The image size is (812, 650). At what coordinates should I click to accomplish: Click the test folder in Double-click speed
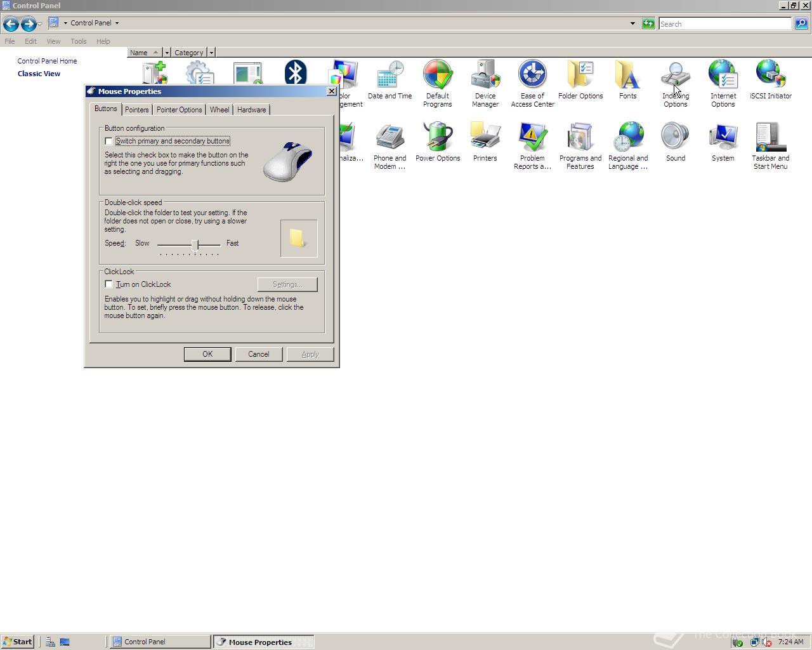pyautogui.click(x=298, y=238)
